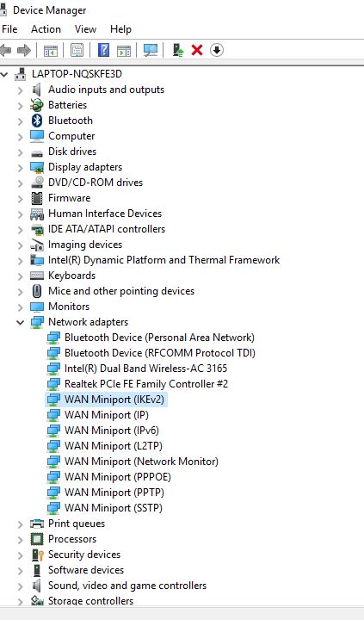Image resolution: width=364 pixels, height=620 pixels.
Task: Open the View menu
Action: [85, 29]
